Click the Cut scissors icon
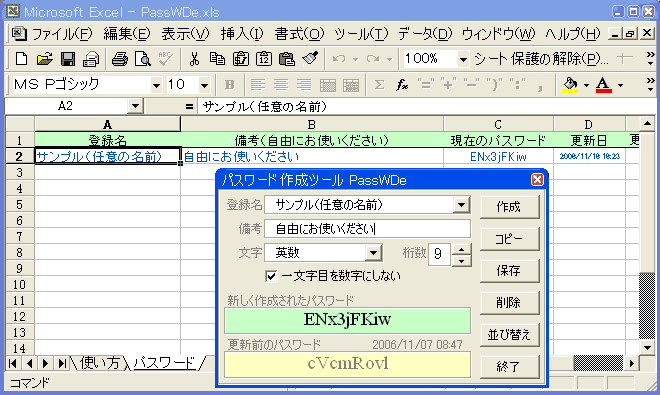The width and height of the screenshot is (660, 395). tap(194, 59)
